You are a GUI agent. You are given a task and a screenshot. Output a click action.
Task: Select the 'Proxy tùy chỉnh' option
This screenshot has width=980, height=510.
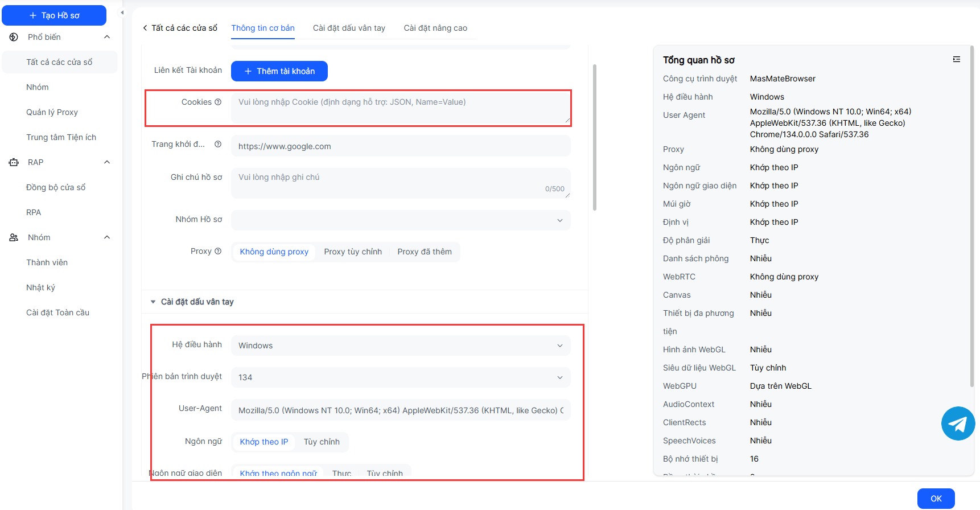click(x=353, y=252)
